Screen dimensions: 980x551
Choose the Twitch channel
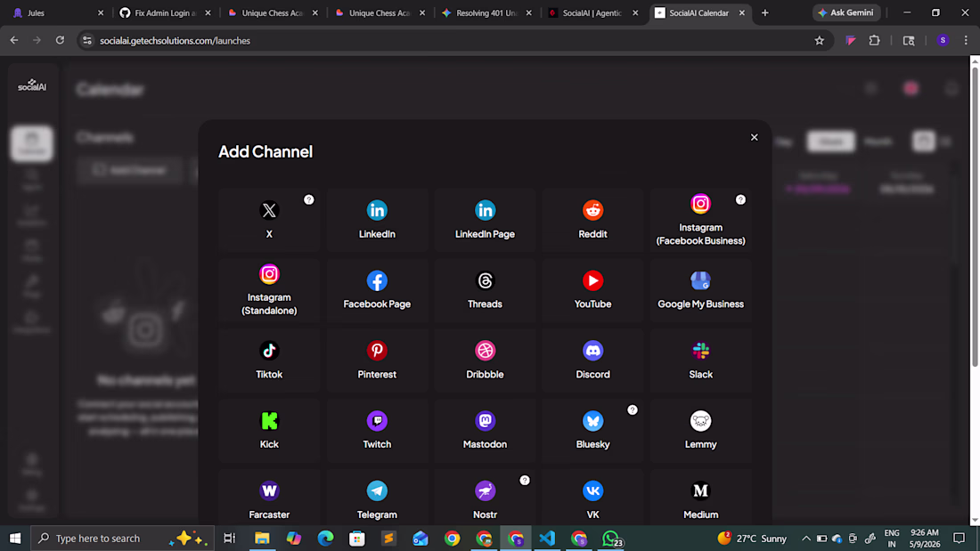[377, 431]
